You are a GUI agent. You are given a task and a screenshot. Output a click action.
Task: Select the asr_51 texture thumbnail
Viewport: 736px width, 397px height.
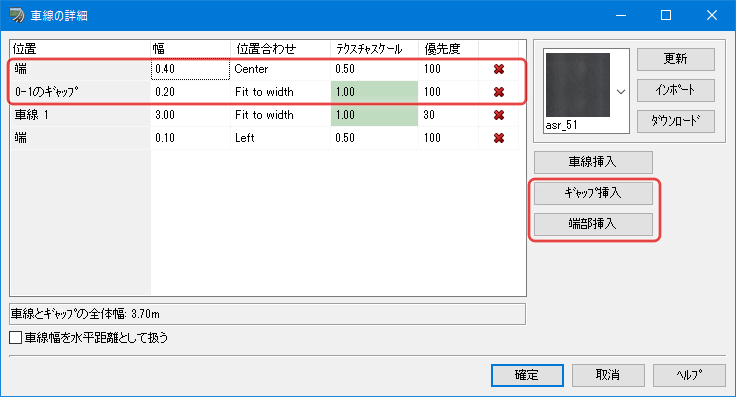coord(578,85)
